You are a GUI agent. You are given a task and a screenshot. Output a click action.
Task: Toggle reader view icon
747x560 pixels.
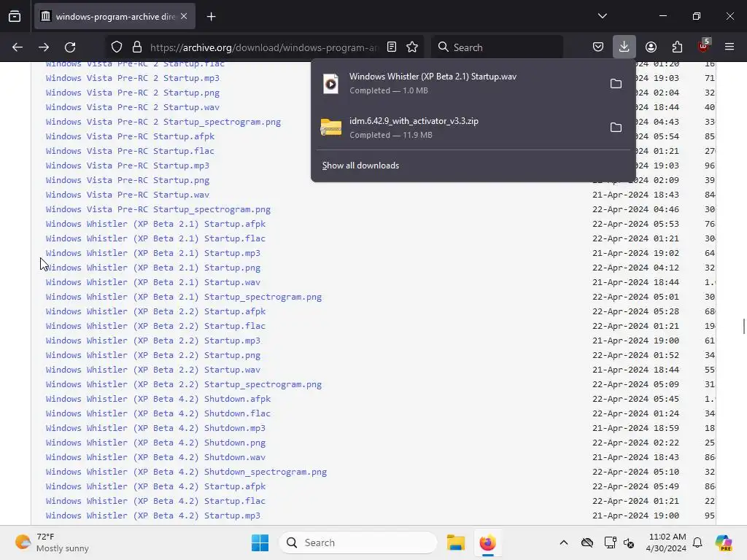coord(392,47)
